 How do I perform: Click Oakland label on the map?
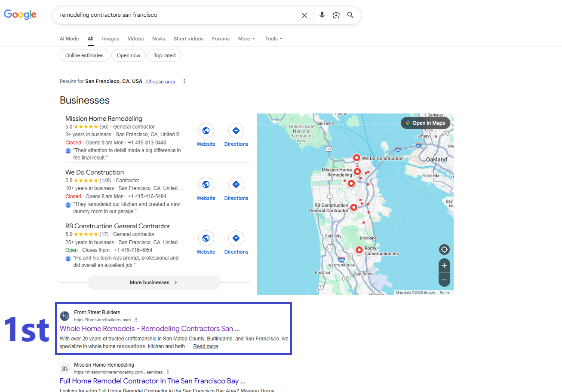[436, 159]
